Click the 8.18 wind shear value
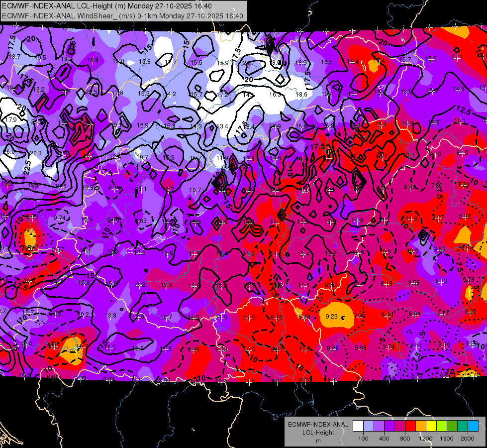Viewport: 487px width, 448px height. [387, 283]
